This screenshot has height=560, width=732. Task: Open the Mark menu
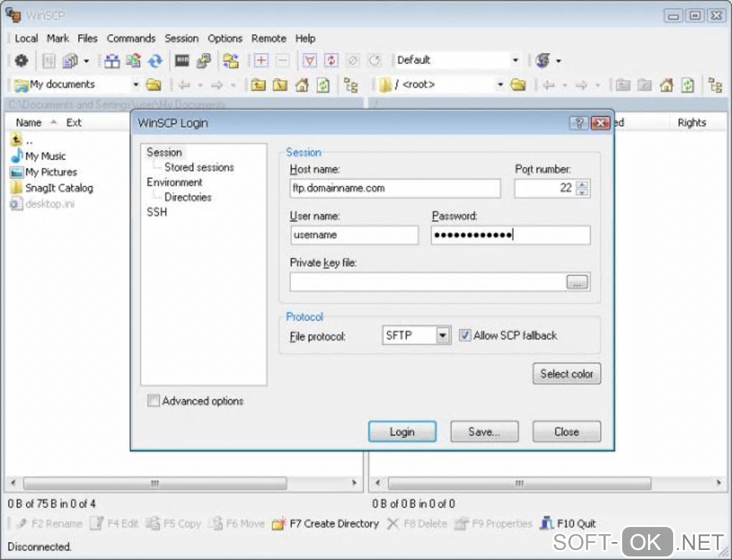(58, 38)
